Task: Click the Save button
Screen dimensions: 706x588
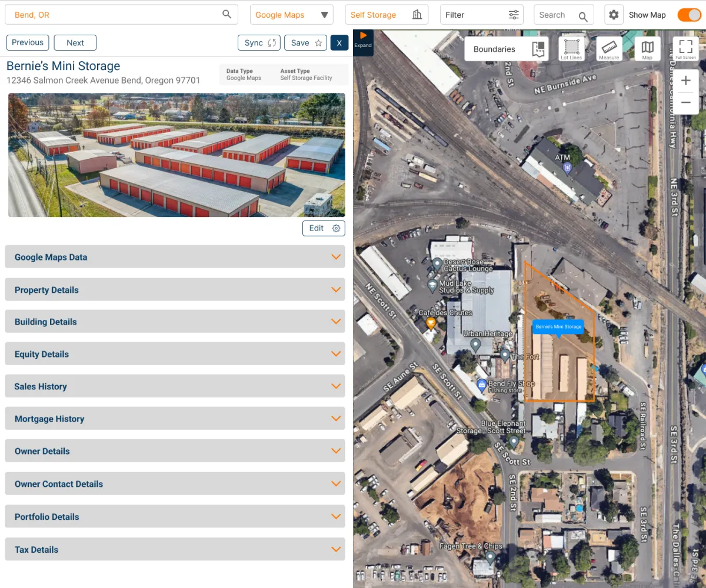Action: tap(305, 43)
